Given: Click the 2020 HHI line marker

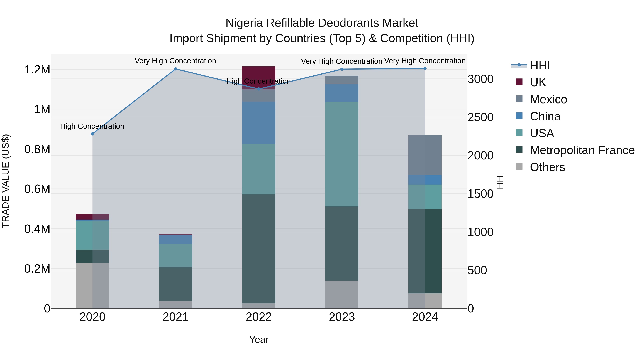Looking at the screenshot, I should pos(92,134).
